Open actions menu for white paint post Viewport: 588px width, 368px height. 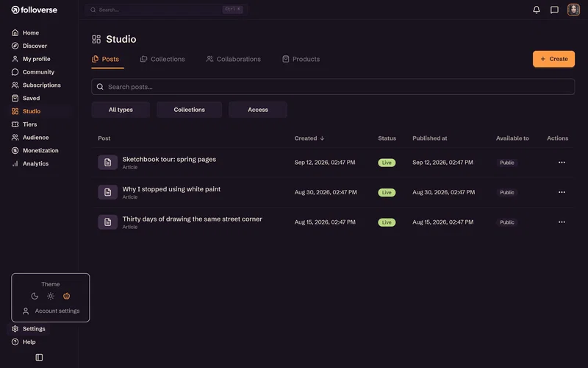[x=562, y=192]
